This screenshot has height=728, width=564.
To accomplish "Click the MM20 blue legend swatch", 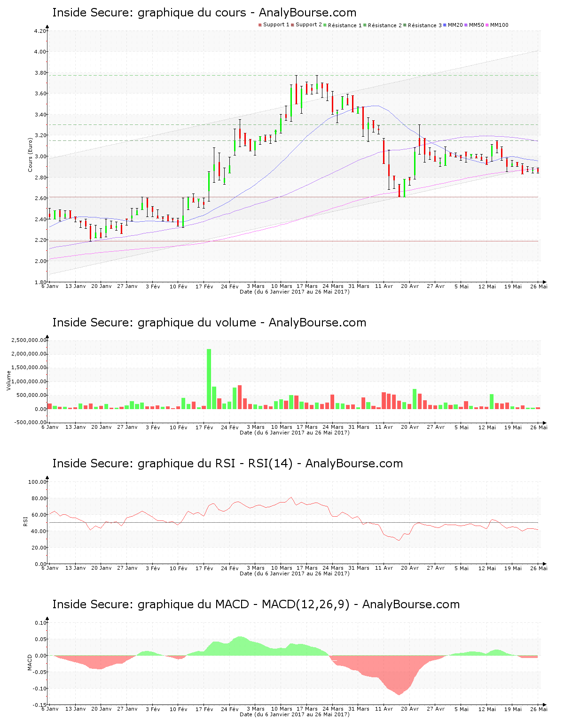I will coord(445,25).
